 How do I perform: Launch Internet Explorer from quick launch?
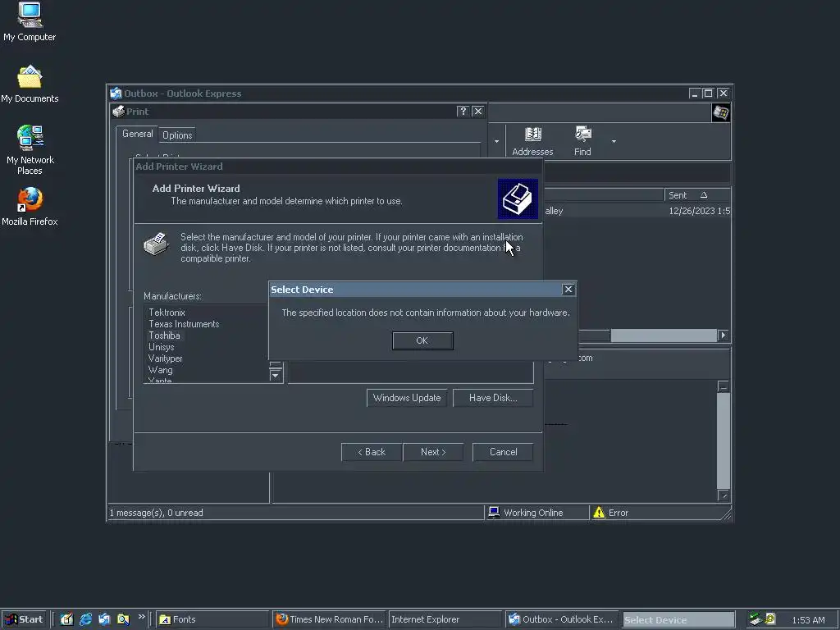pyautogui.click(x=85, y=619)
